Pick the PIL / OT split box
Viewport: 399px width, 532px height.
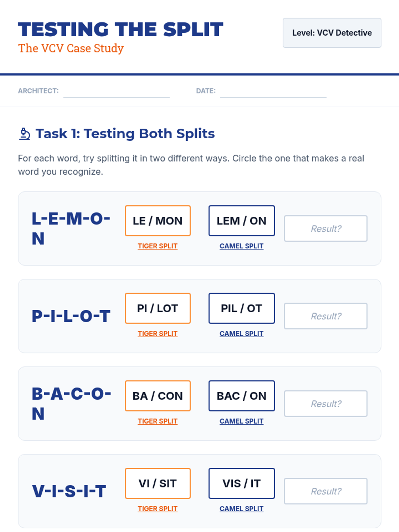[x=241, y=308]
